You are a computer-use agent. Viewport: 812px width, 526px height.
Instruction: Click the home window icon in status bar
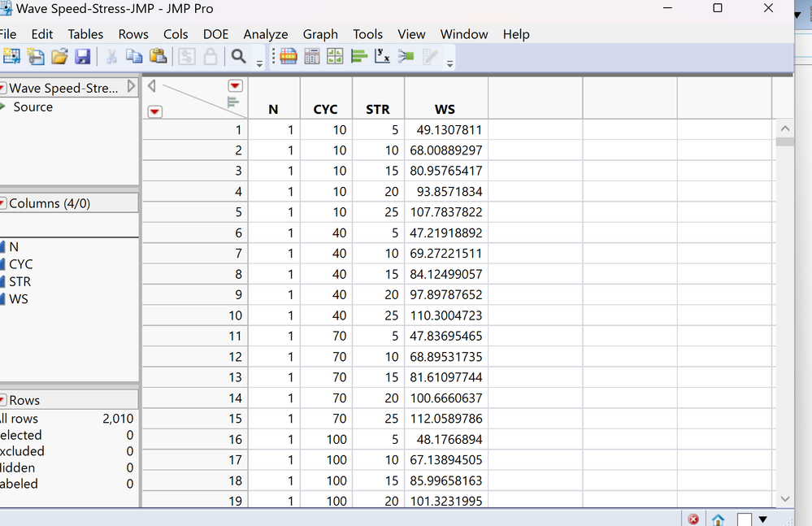[718, 519]
